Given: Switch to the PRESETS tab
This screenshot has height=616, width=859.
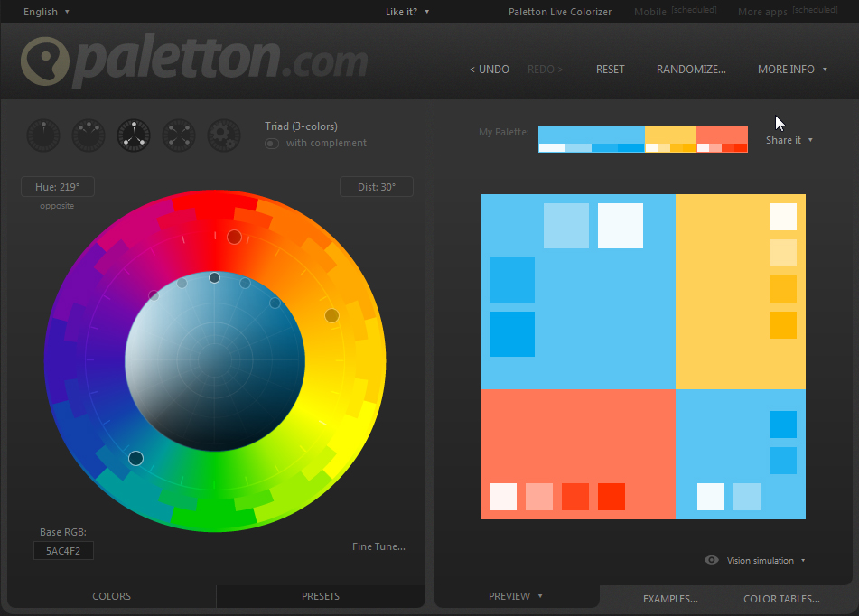Looking at the screenshot, I should (x=321, y=596).
